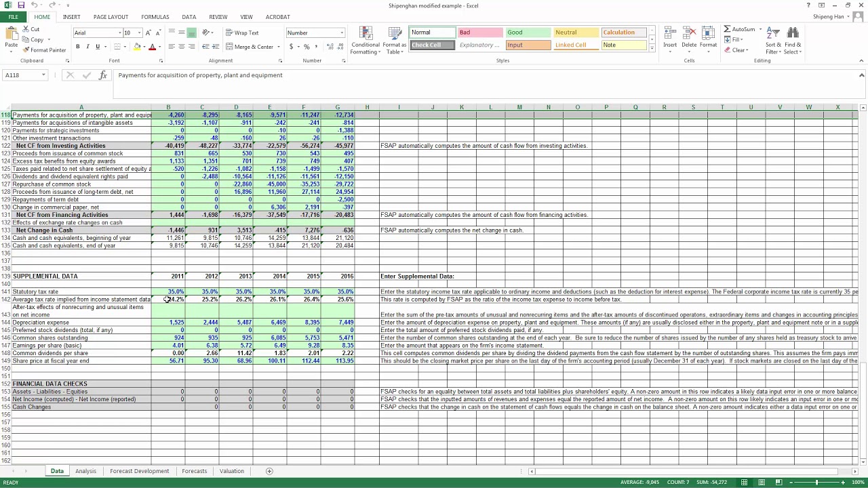Viewport: 868px width, 488px height.
Task: Click the Insert Function fx icon
Action: 102,75
